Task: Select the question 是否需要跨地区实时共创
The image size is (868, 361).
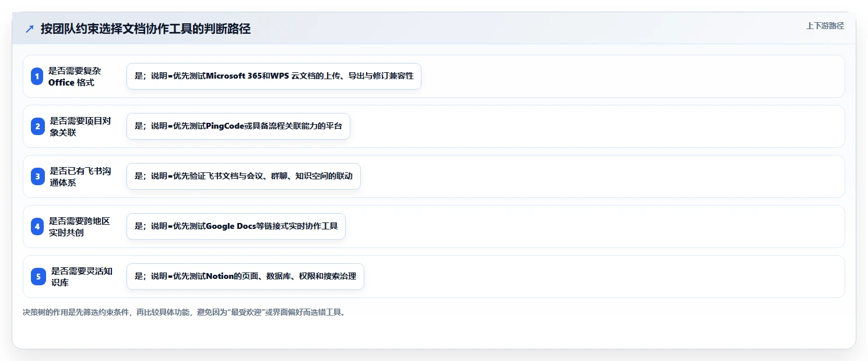Action: click(79, 226)
